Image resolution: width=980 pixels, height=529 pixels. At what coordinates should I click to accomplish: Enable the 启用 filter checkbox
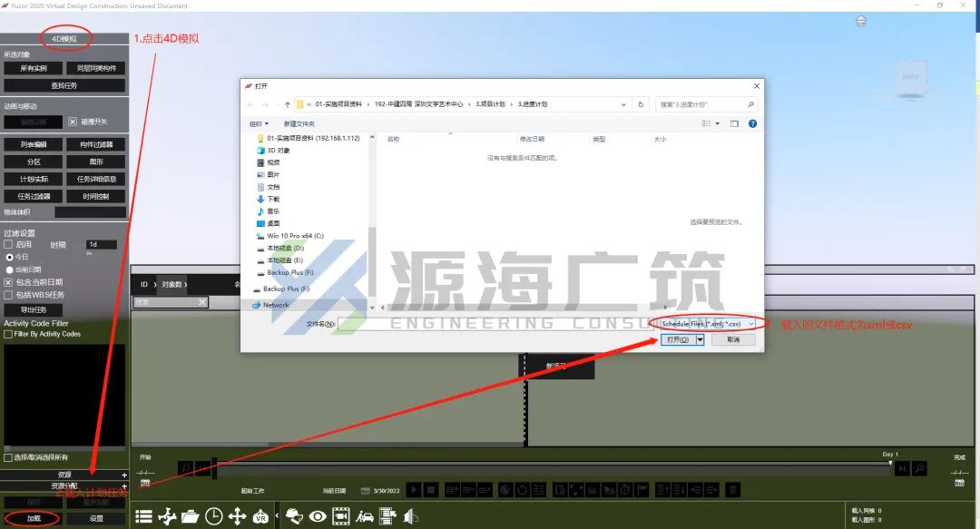click(8, 244)
